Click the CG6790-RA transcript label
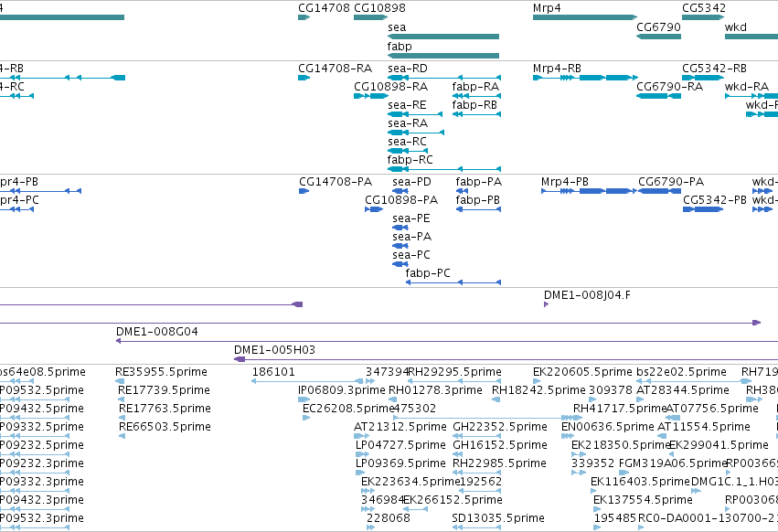Viewport: 778px width, 532px height. click(669, 86)
